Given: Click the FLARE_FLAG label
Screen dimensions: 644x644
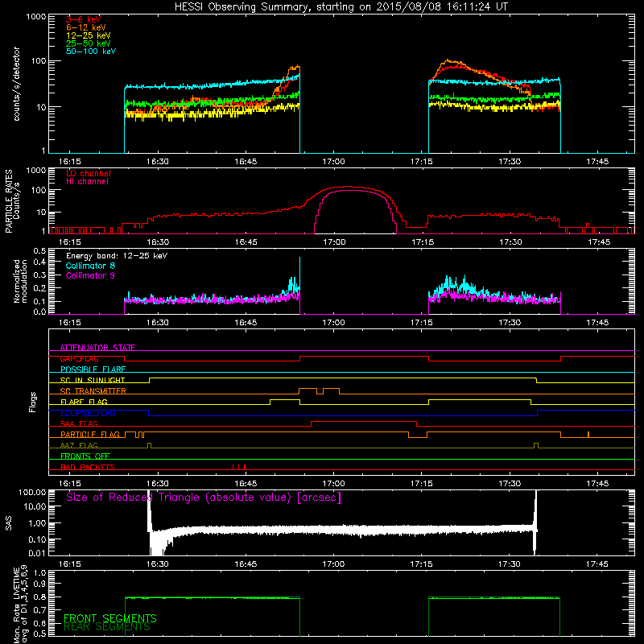Looking at the screenshot, I should 84,402.
